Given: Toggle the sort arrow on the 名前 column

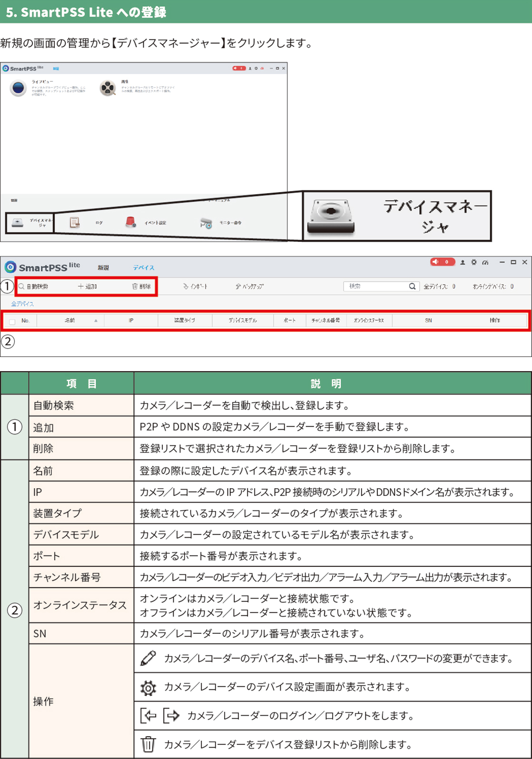Looking at the screenshot, I should 96,321.
